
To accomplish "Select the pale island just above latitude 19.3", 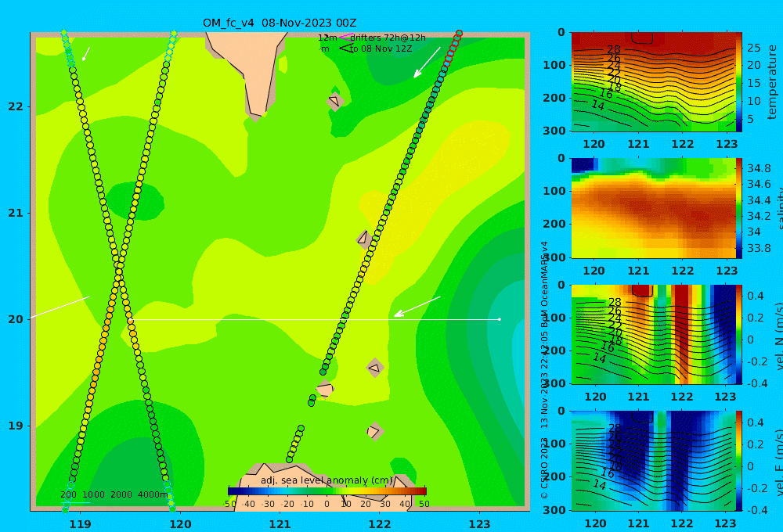I will click(x=325, y=389).
